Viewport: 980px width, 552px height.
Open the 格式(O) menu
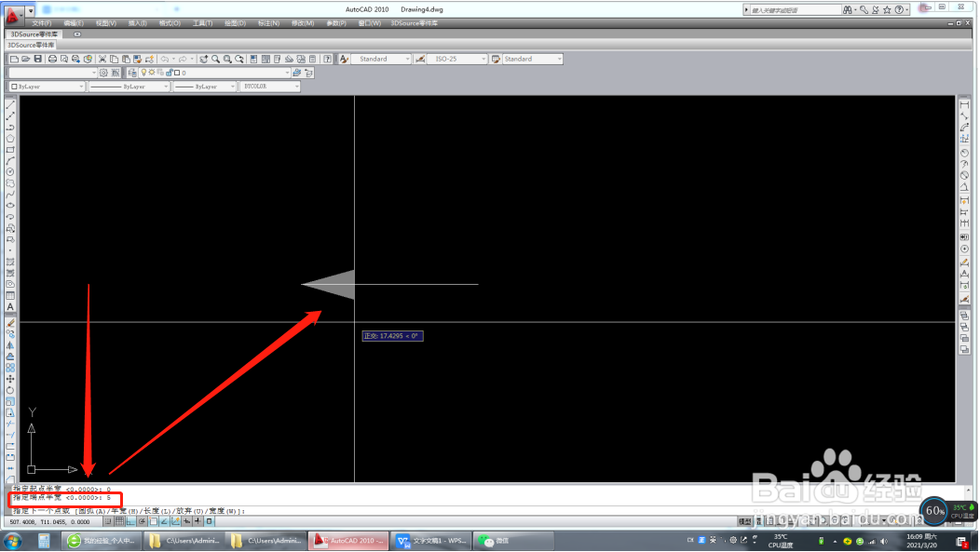(x=170, y=23)
